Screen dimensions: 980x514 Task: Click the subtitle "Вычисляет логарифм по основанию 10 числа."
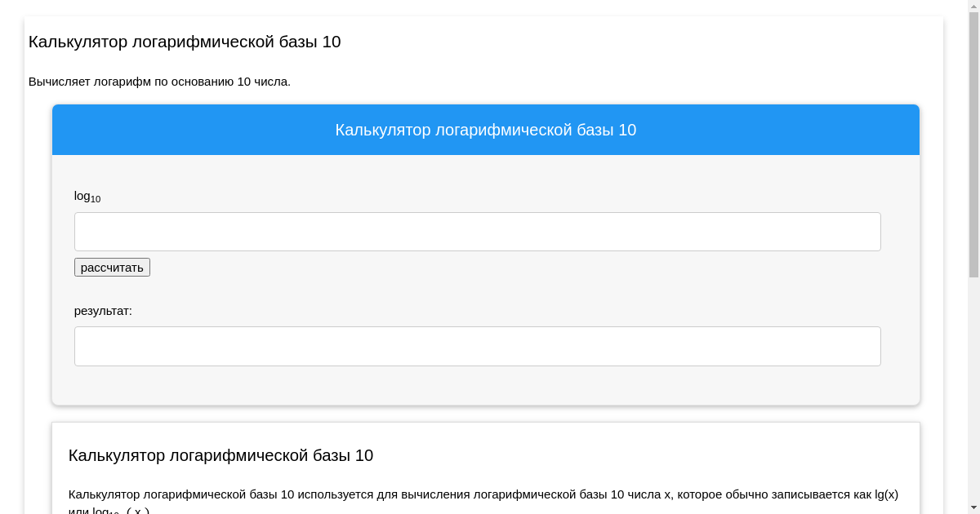point(159,82)
